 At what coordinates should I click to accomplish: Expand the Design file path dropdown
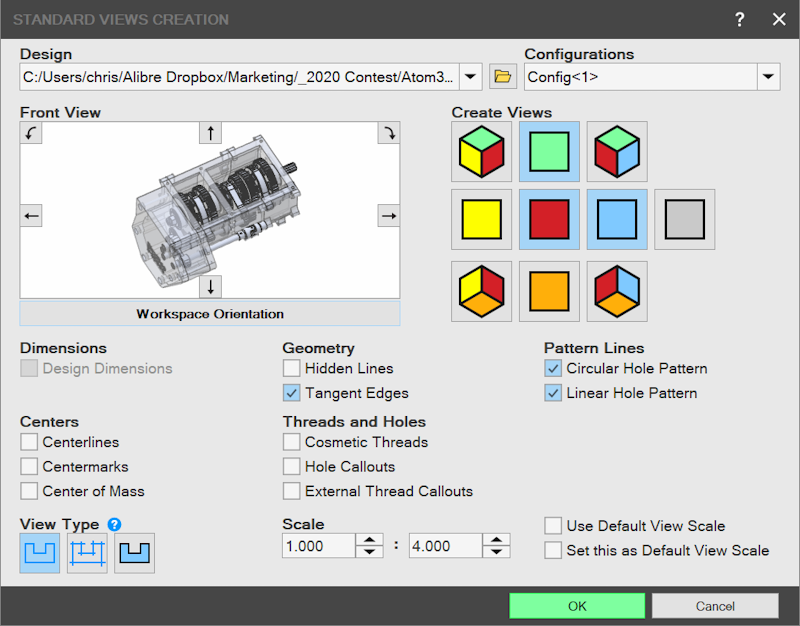point(470,77)
